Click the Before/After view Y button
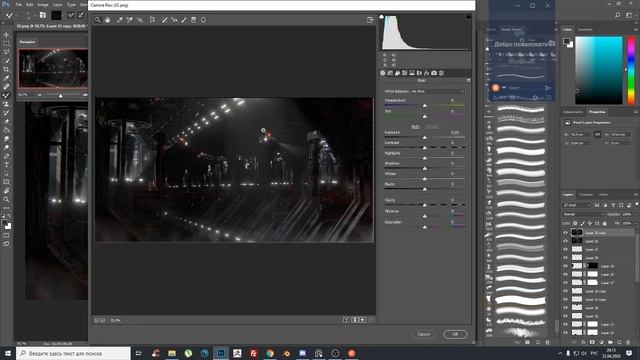The height and width of the screenshot is (360, 640). (346, 320)
